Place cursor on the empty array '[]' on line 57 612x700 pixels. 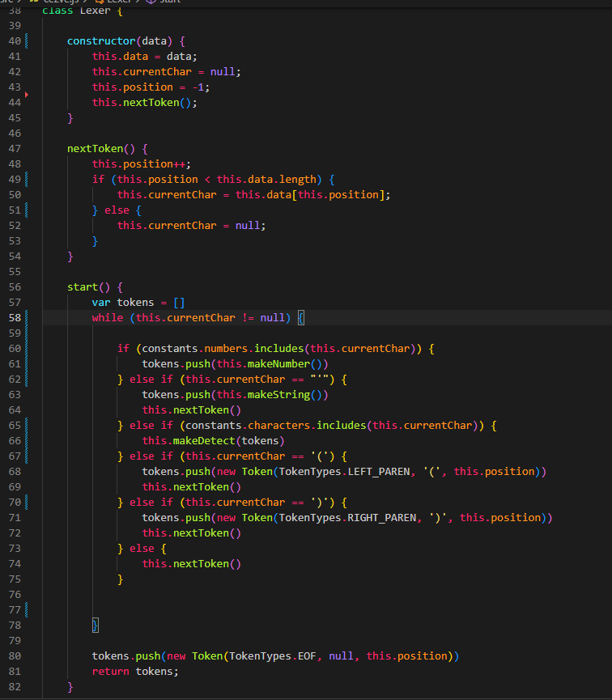coord(179,303)
